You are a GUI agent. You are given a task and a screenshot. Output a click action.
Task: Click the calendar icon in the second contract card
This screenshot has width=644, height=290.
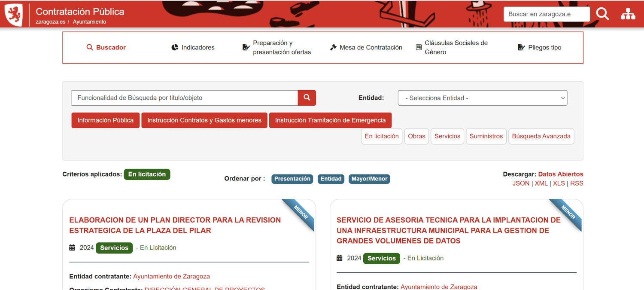(x=340, y=258)
